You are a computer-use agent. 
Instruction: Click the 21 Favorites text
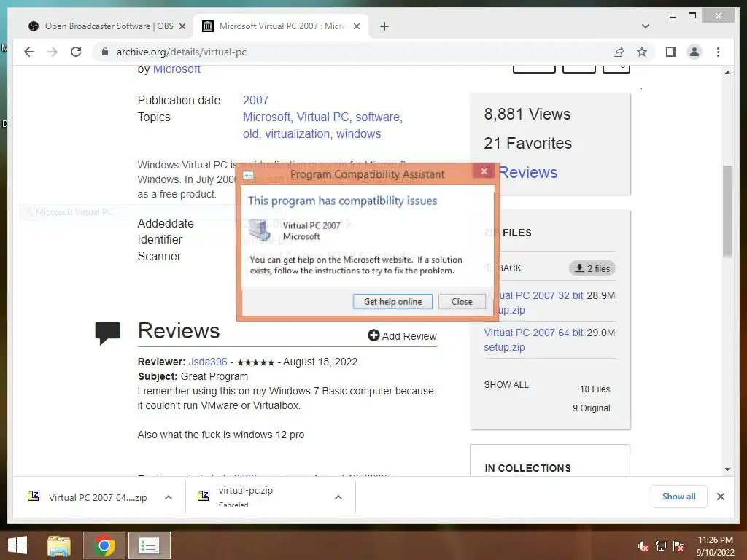coord(528,144)
